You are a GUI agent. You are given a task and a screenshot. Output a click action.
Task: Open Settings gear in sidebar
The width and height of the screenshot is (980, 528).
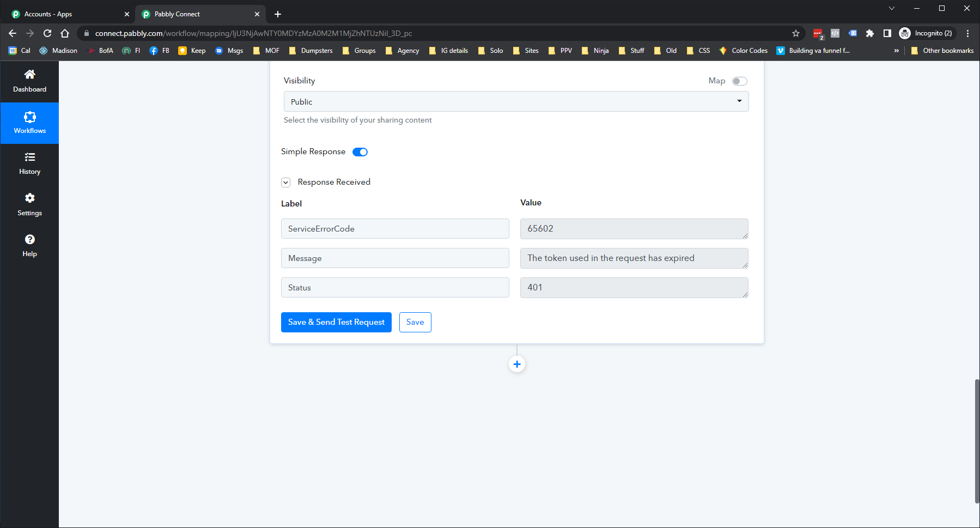[29, 204]
